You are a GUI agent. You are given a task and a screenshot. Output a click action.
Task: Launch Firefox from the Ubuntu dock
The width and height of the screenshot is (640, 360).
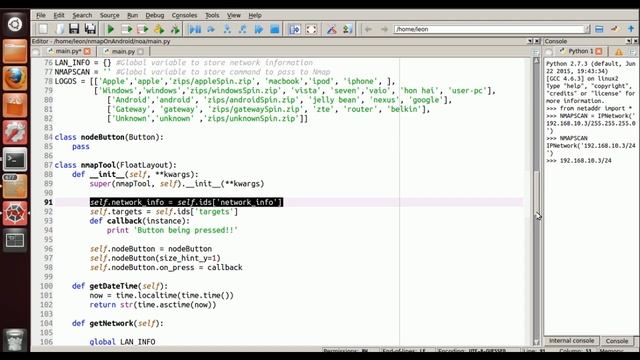click(15, 78)
